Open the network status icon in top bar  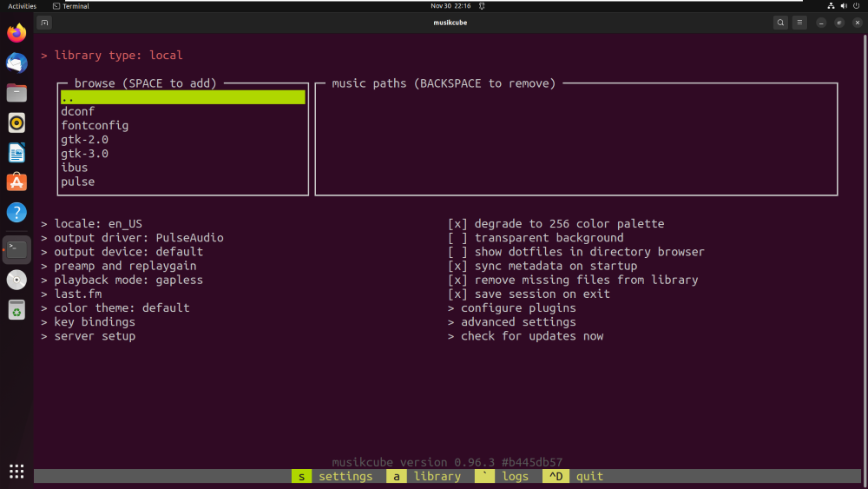click(x=831, y=6)
